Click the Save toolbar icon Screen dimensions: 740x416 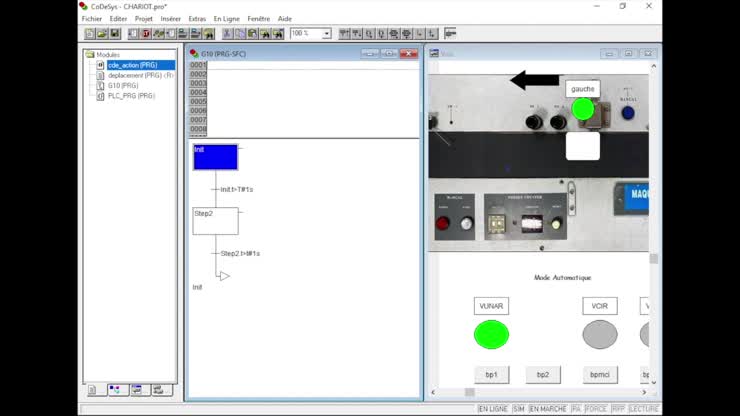114,33
